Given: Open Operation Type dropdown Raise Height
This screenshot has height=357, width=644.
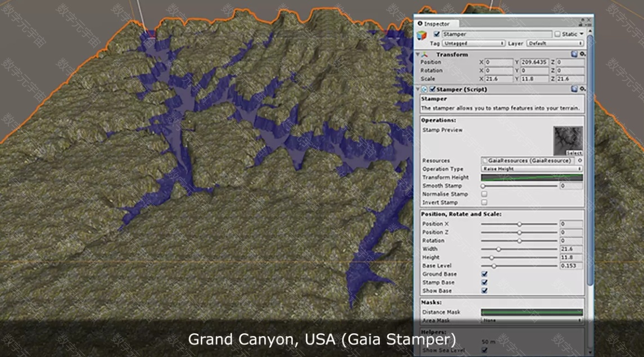Looking at the screenshot, I should [x=532, y=169].
